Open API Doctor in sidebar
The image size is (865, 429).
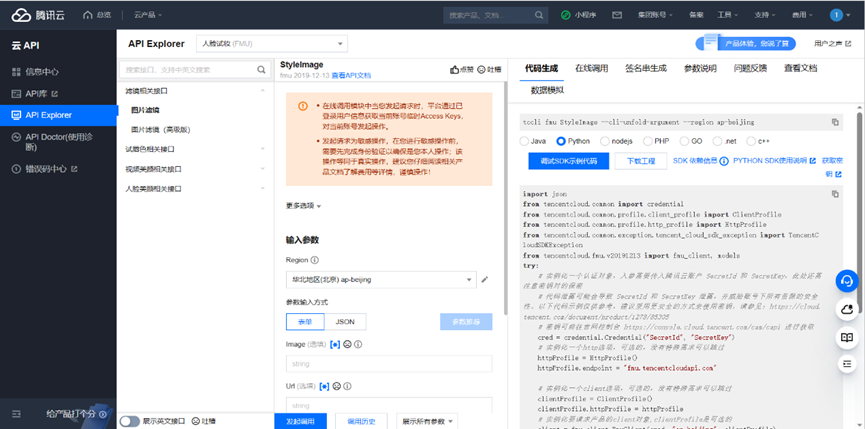coord(58,142)
